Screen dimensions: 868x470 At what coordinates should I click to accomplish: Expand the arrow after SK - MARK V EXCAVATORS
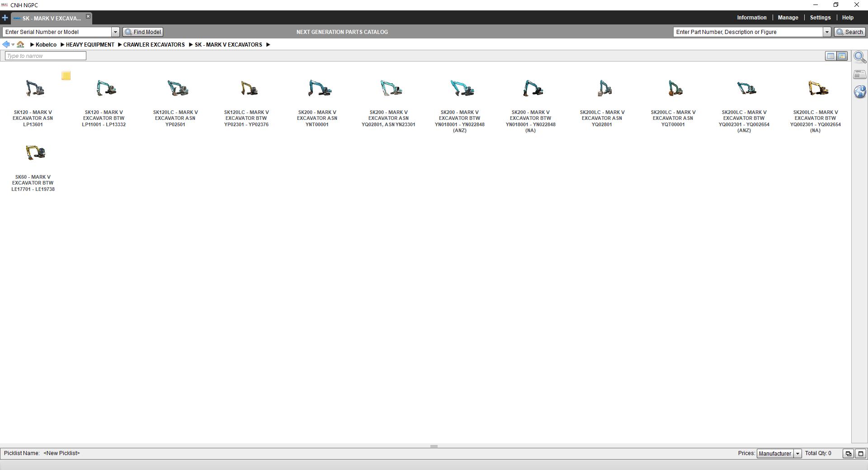(268, 45)
